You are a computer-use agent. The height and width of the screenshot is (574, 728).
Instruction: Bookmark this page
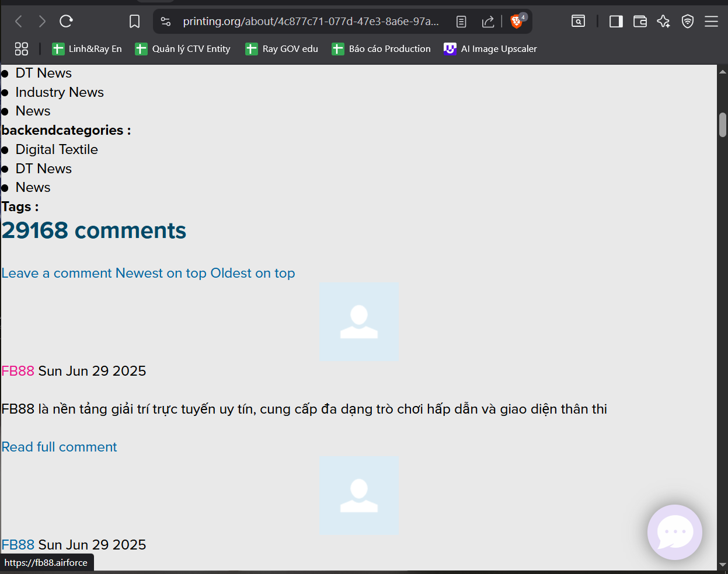[134, 22]
